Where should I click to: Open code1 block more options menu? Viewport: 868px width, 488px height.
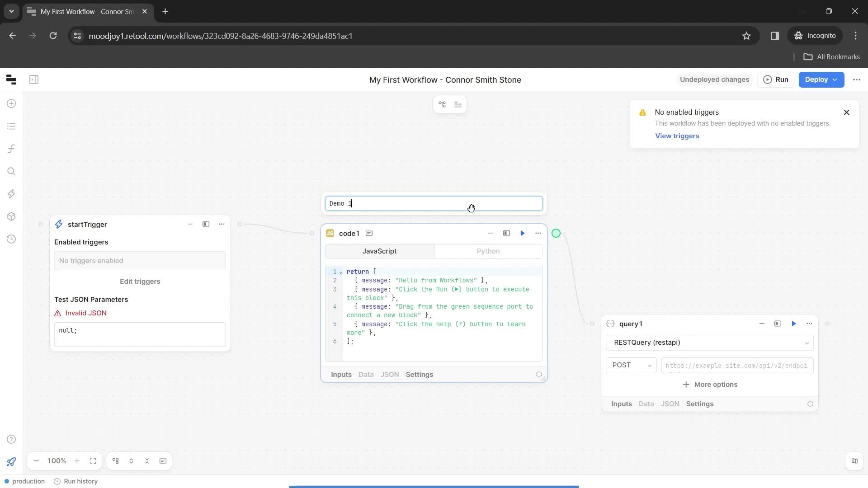pos(538,233)
